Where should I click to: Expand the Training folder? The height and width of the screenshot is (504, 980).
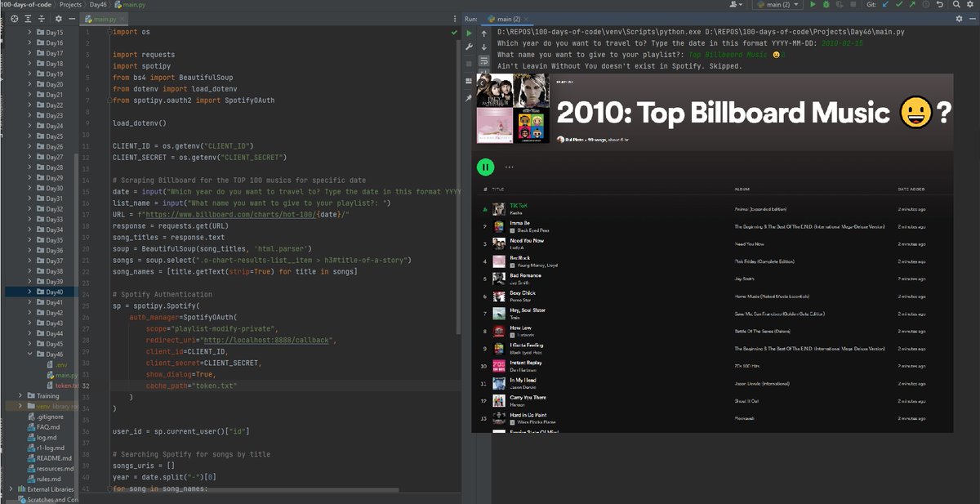point(20,395)
